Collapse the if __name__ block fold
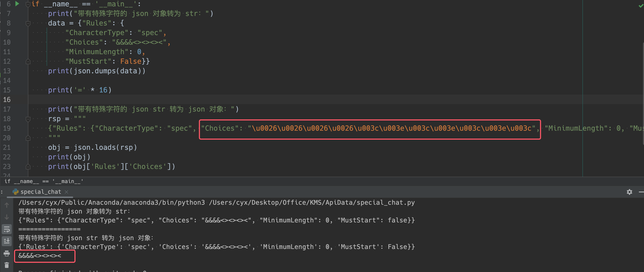 coord(28,4)
